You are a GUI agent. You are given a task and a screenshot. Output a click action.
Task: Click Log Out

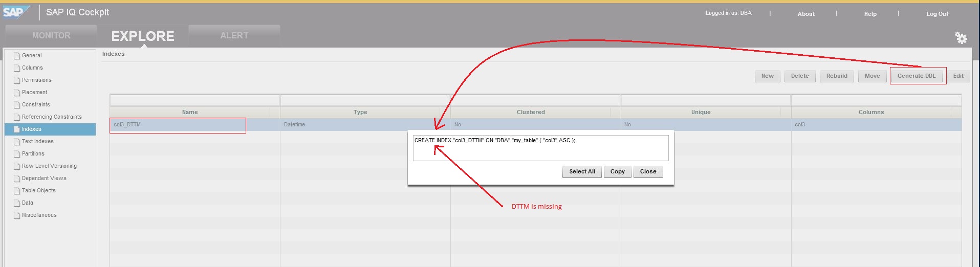coord(937,14)
